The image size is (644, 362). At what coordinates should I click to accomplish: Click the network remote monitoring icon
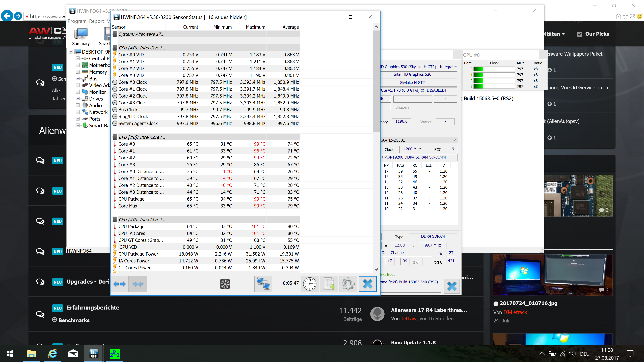(x=263, y=284)
